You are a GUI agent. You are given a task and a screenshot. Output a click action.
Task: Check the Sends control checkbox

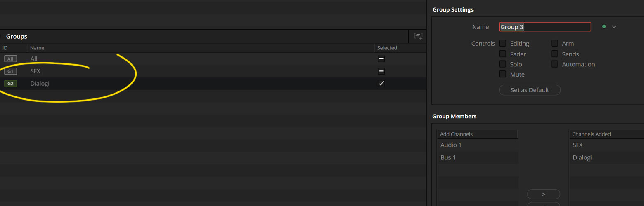point(554,54)
